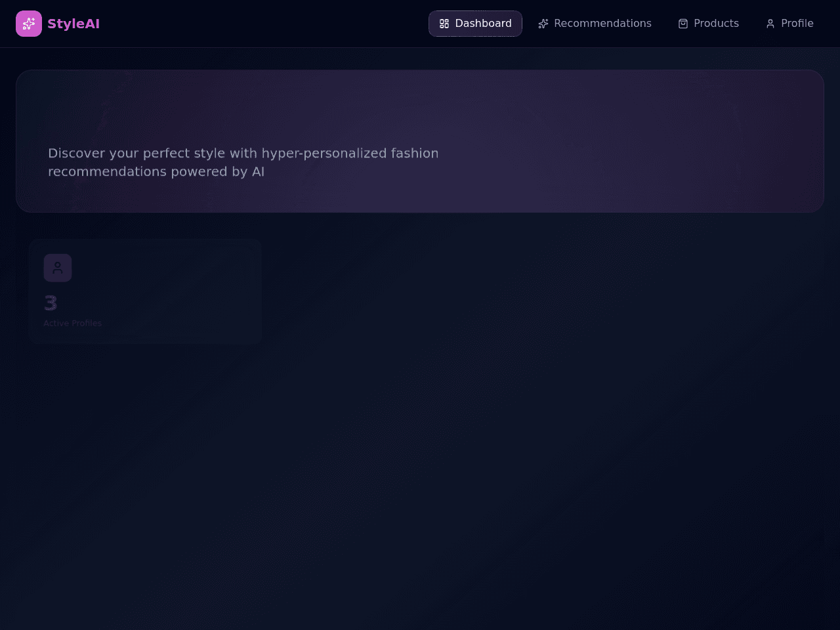Image resolution: width=840 pixels, height=630 pixels.
Task: Click the user icon in Active Profiles card
Action: [58, 268]
